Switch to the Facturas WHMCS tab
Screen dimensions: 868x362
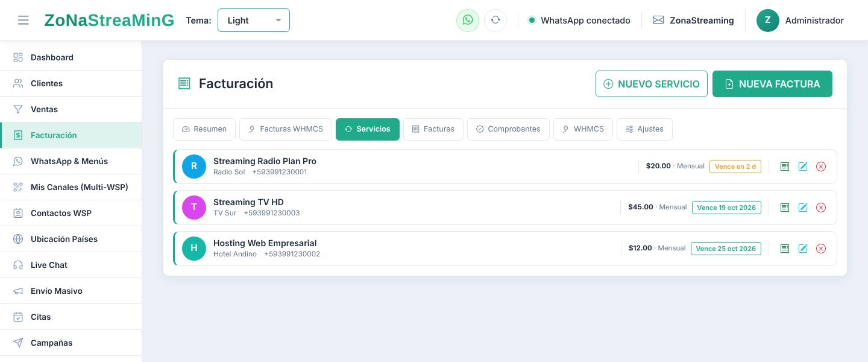point(286,129)
